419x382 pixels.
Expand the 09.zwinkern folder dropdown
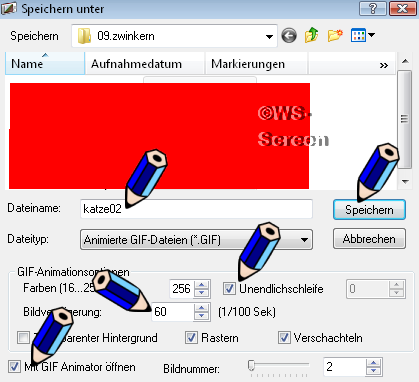click(x=269, y=36)
